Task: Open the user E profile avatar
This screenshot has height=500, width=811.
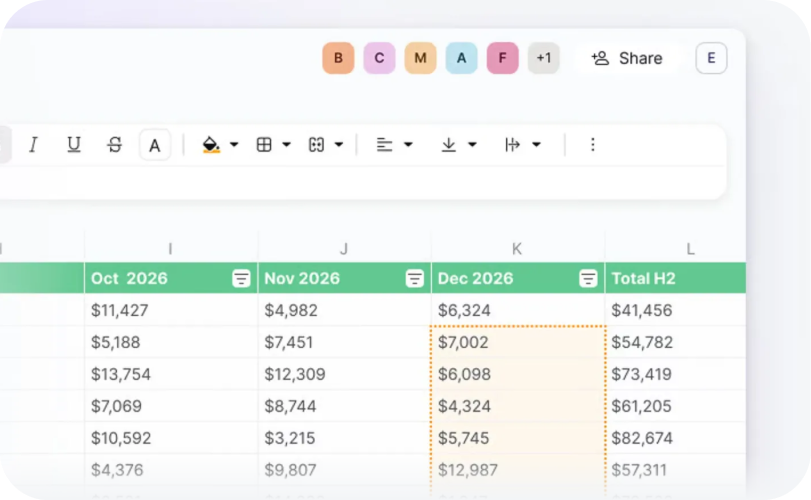Action: coord(711,58)
